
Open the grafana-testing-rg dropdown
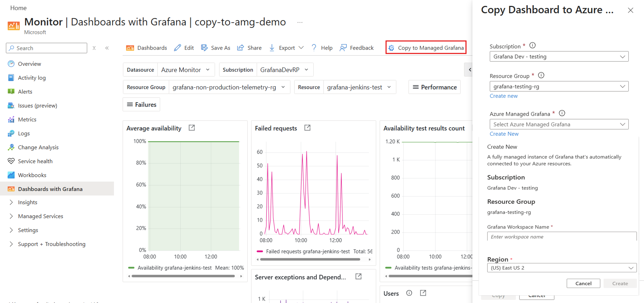click(x=559, y=86)
